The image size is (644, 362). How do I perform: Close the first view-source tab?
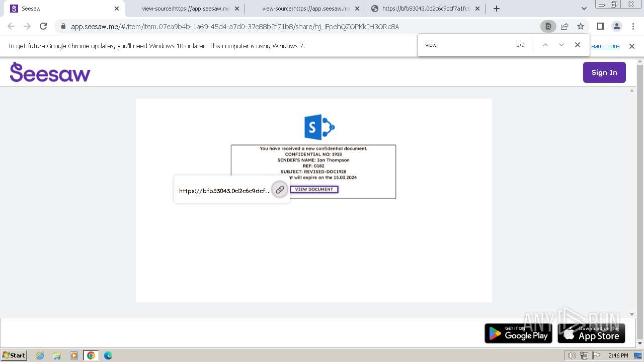(x=237, y=9)
